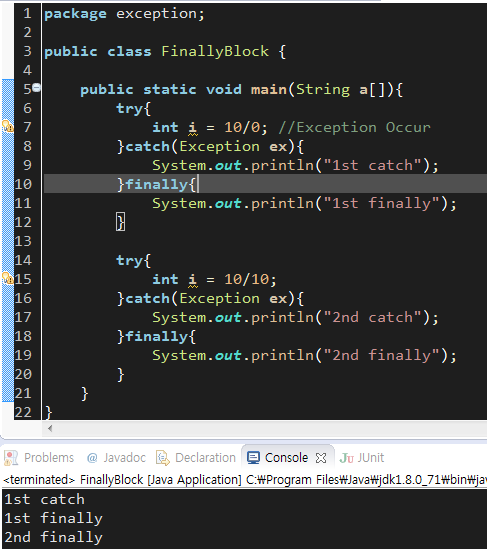Viewport: 487px width, 549px height.
Task: Click the "try{" keyword on line 14
Action: 133,260
